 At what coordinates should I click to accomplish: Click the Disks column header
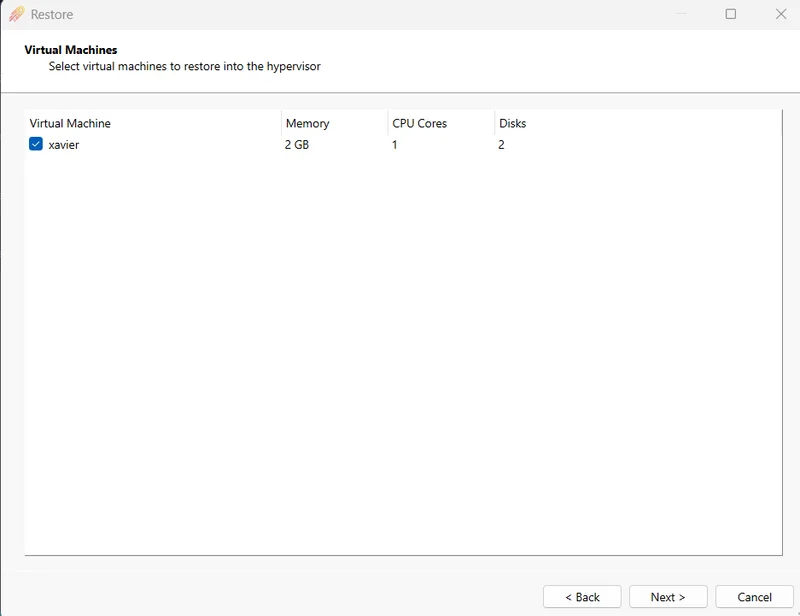coord(512,123)
